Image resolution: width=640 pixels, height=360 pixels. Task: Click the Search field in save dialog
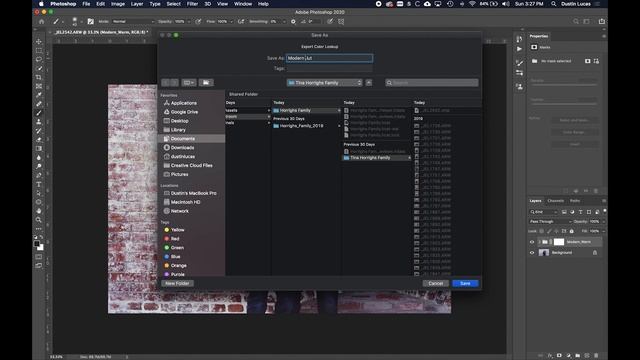(x=431, y=83)
